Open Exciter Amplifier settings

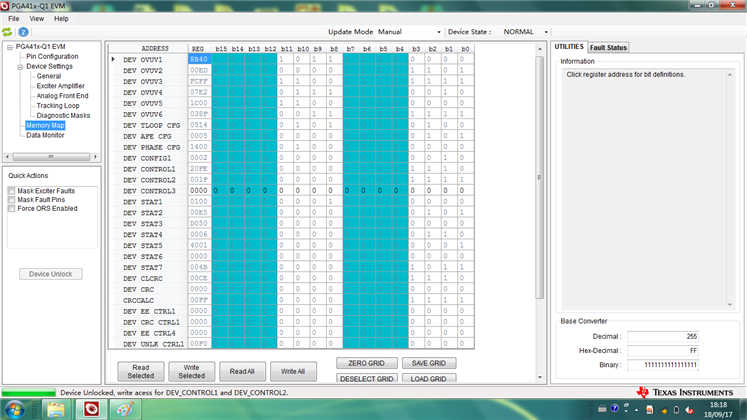(x=61, y=86)
